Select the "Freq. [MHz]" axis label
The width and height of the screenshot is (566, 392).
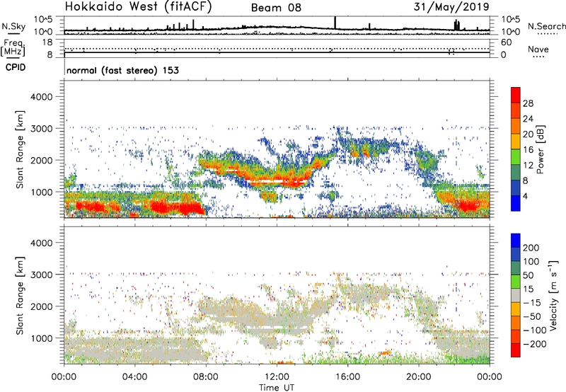(x=13, y=48)
